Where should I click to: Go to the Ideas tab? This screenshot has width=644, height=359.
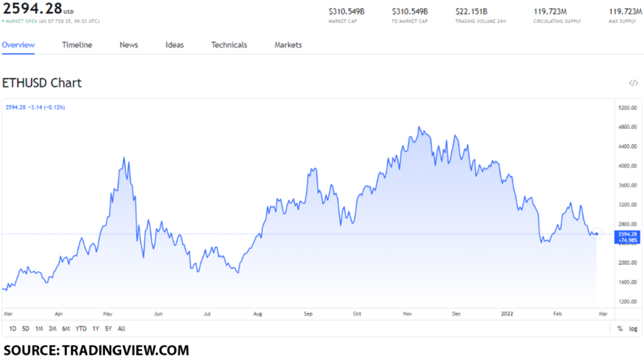click(175, 45)
